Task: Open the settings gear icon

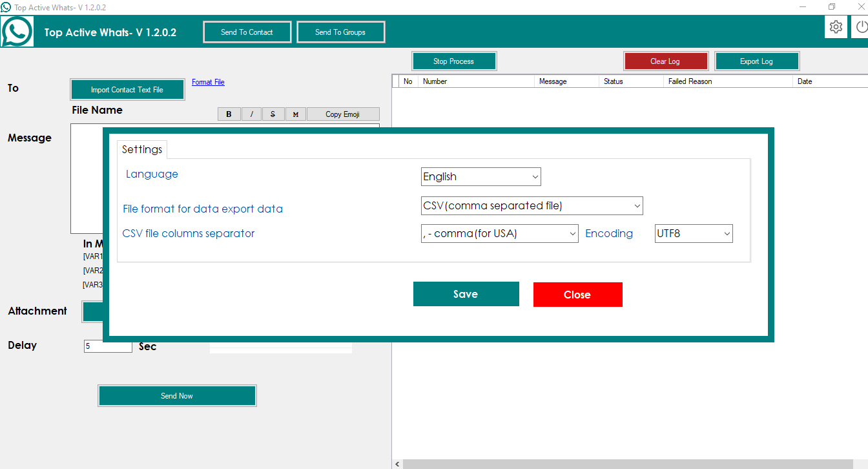Action: (x=836, y=27)
